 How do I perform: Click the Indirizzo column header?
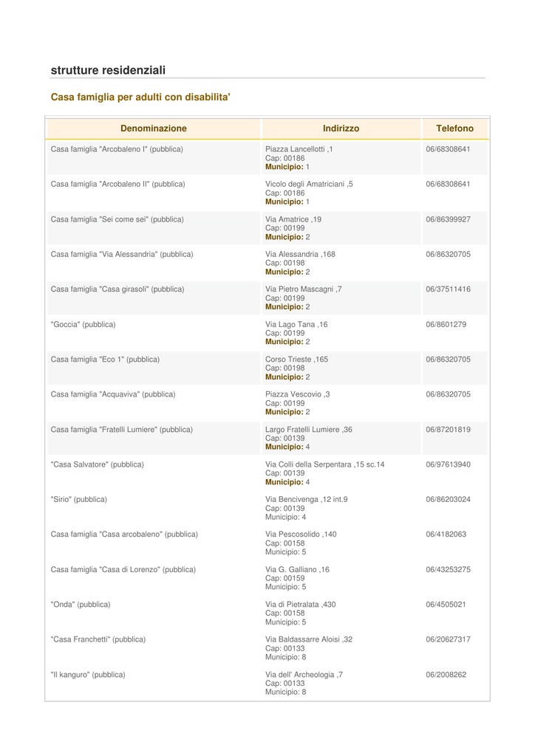point(341,128)
